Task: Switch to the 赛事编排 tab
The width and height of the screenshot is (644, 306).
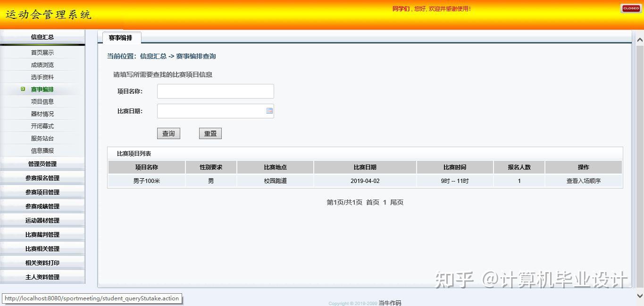Action: click(x=120, y=38)
